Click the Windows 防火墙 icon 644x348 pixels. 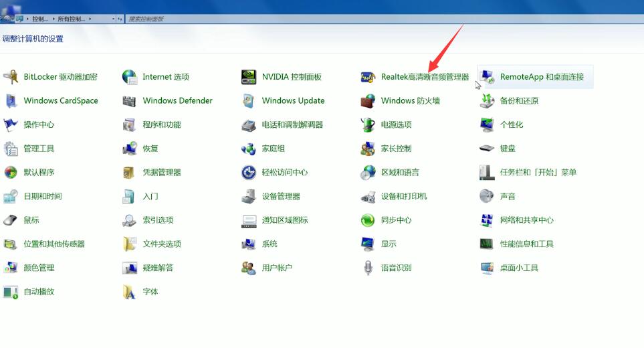coord(368,100)
